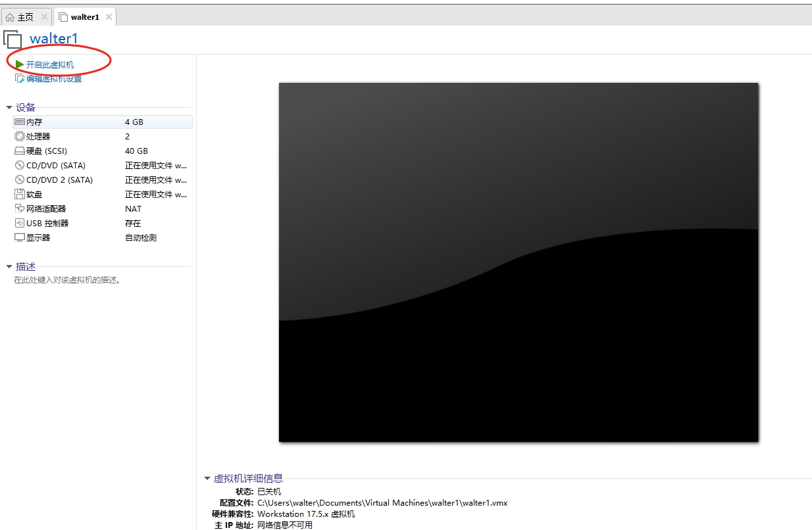812x530 pixels.
Task: Collapse the 描述 (Description) section
Action: point(9,266)
